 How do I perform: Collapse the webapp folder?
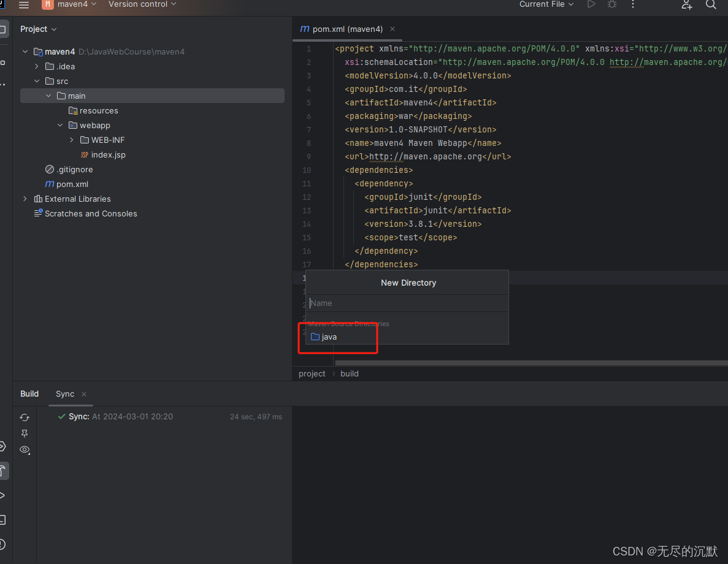pos(60,125)
